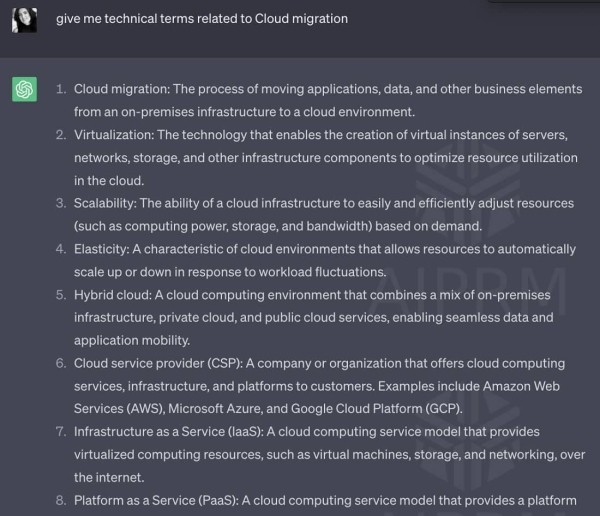
Task: Click the user profile avatar photo
Action: click(24, 20)
